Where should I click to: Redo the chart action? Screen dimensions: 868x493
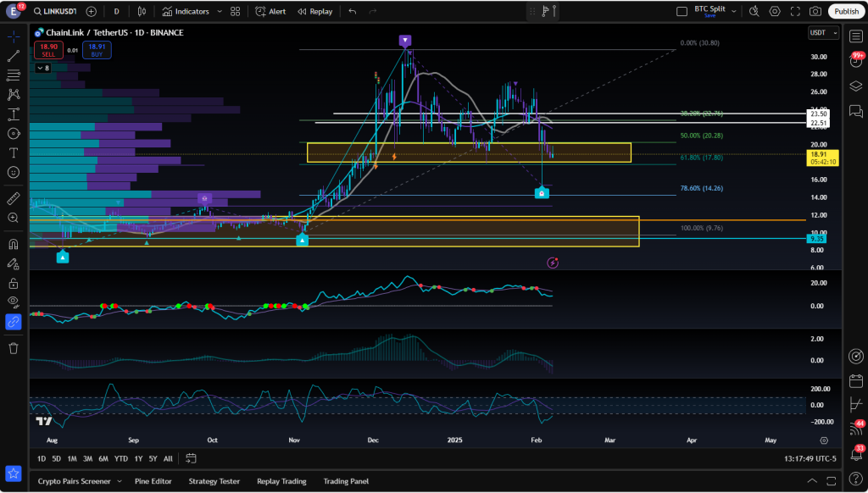click(x=373, y=11)
